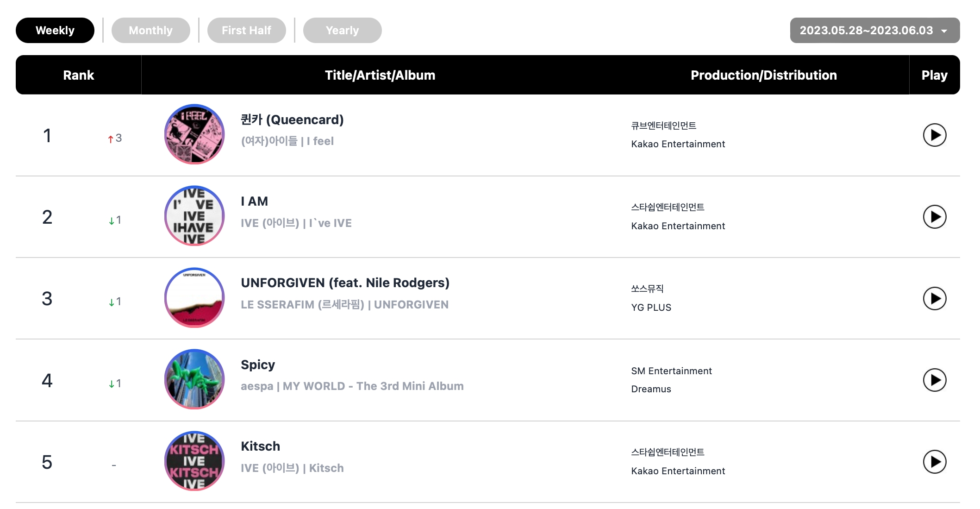This screenshot has height=509, width=980.
Task: Open the UNFORGIVEN album cover thumbnail
Action: pyautogui.click(x=194, y=298)
